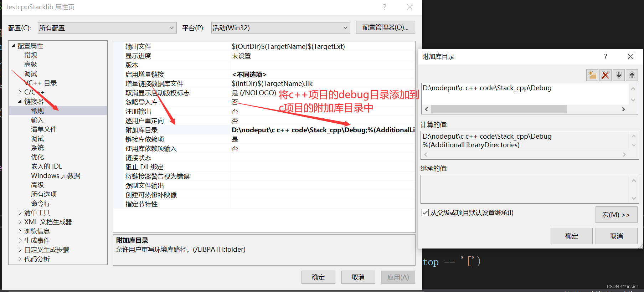Viewport: 644px width, 292px height.
Task: Click the D:\nodeput path entry in edit list
Action: tap(487, 88)
